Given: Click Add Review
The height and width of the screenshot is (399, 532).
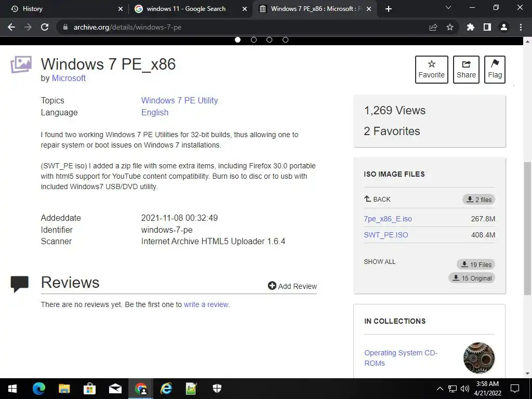Looking at the screenshot, I should click(292, 286).
